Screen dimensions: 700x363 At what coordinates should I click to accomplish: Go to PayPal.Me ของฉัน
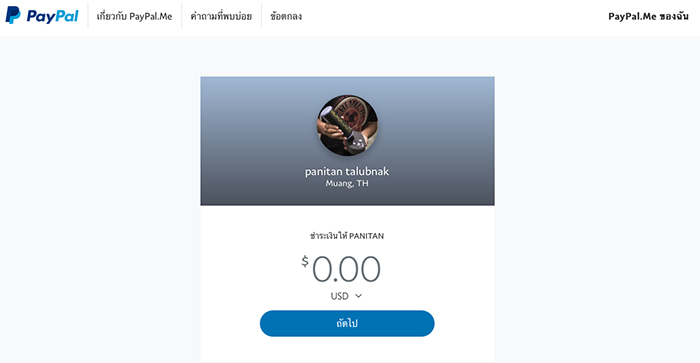coord(648,17)
